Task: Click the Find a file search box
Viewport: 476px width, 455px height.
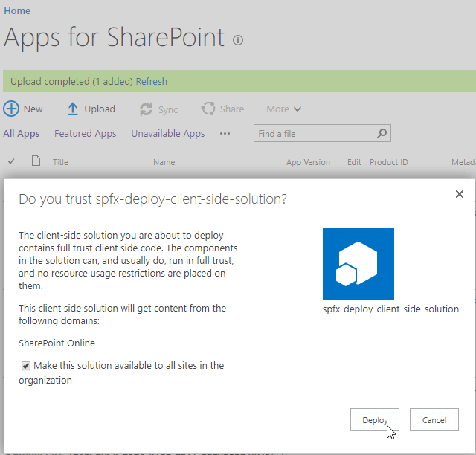Action: coord(314,134)
